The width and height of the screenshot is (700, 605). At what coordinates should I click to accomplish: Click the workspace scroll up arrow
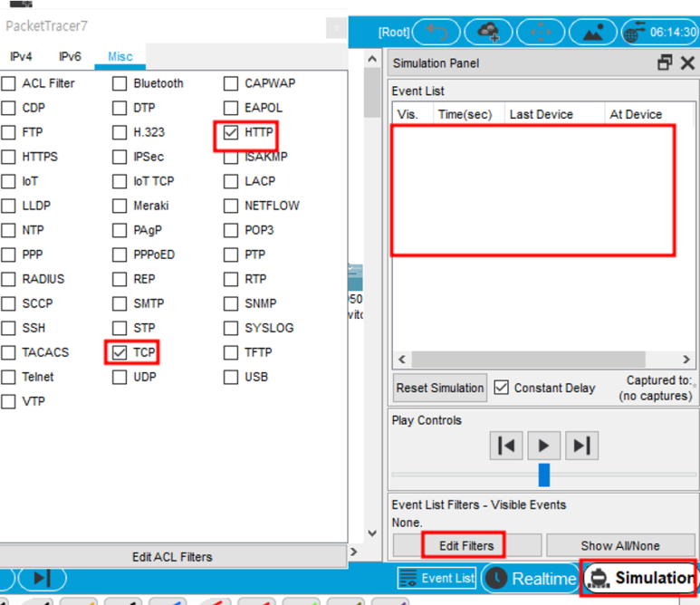tap(372, 59)
